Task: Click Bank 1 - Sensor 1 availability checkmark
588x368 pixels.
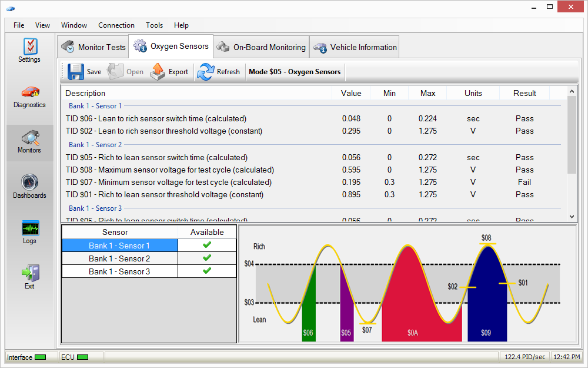Action: pyautogui.click(x=207, y=246)
